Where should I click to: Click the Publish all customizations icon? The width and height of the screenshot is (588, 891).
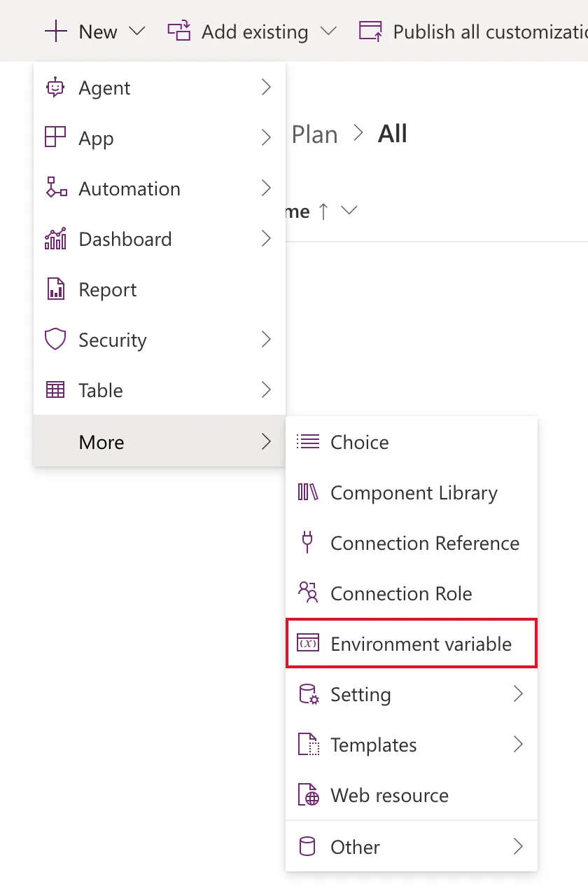click(370, 32)
